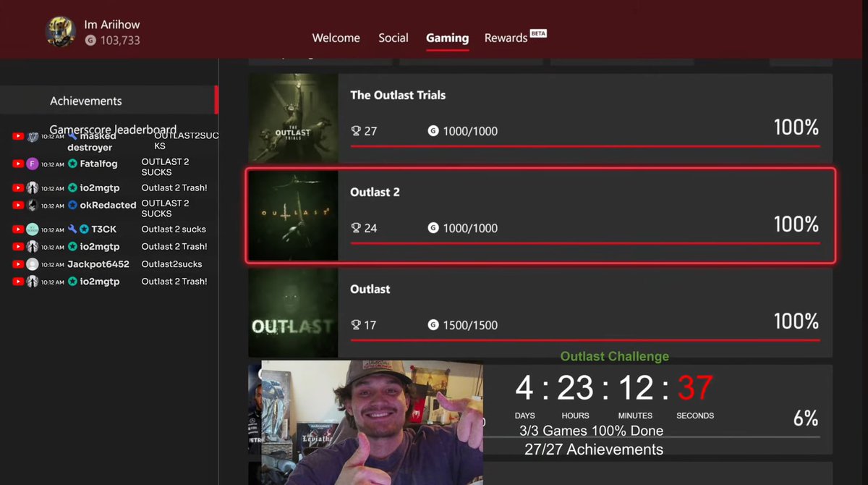Click username Jackpot6452 in chat
The width and height of the screenshot is (868, 485).
[x=98, y=264]
